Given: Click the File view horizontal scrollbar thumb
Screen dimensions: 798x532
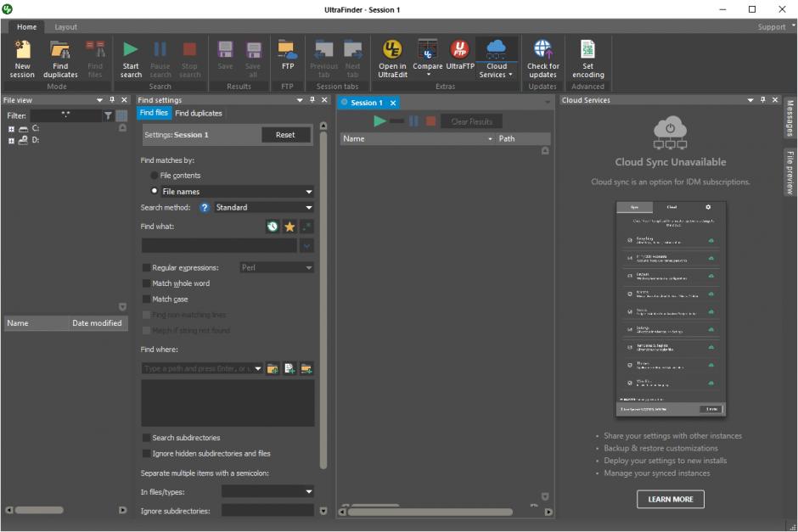Looking at the screenshot, I should (39, 510).
